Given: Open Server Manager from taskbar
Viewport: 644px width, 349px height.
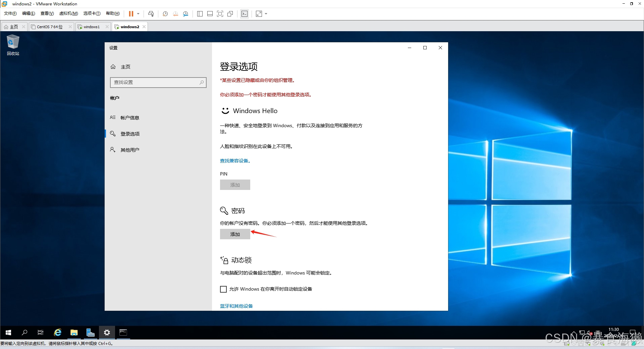Looking at the screenshot, I should coord(91,333).
